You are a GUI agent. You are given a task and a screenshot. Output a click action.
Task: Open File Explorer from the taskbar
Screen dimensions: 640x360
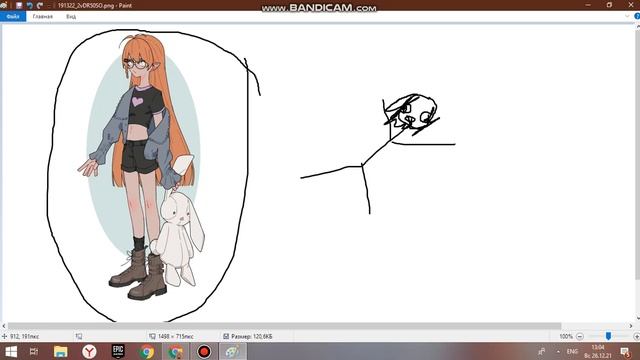(x=60, y=351)
